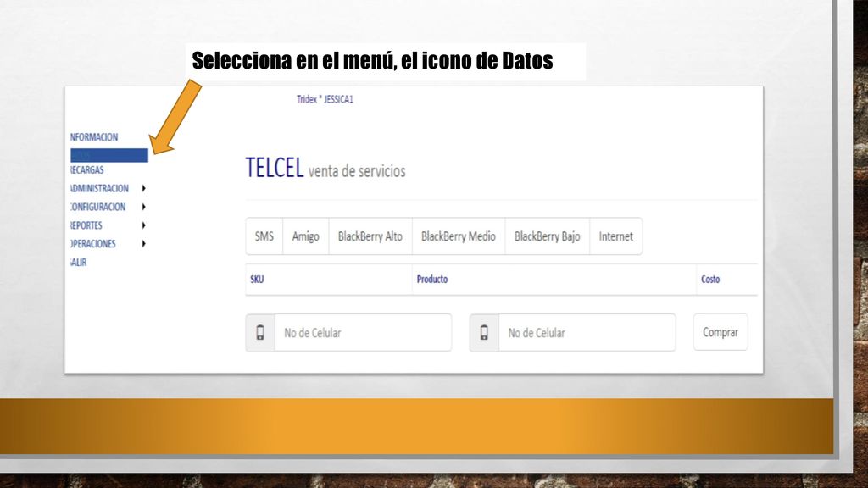Expand the ADMINISTRACION submenu arrow
Screen dimensions: 868x488
[143, 189]
